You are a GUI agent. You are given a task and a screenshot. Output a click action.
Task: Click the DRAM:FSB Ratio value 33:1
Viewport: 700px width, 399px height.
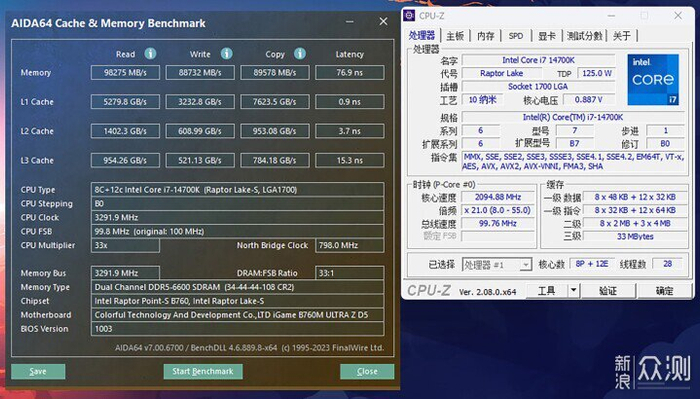350,273
